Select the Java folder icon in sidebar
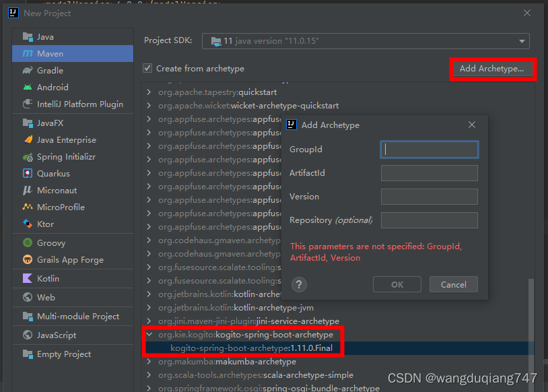This screenshot has height=392, width=548. [x=28, y=37]
